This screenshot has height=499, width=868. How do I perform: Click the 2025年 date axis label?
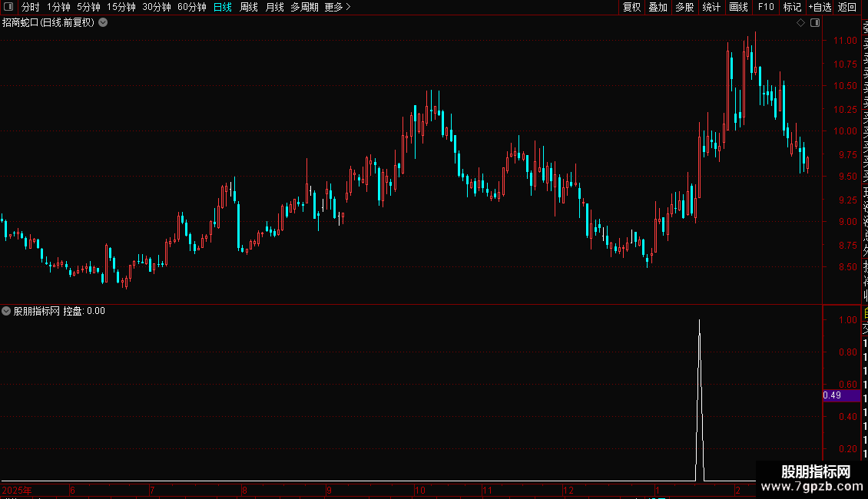click(x=17, y=490)
